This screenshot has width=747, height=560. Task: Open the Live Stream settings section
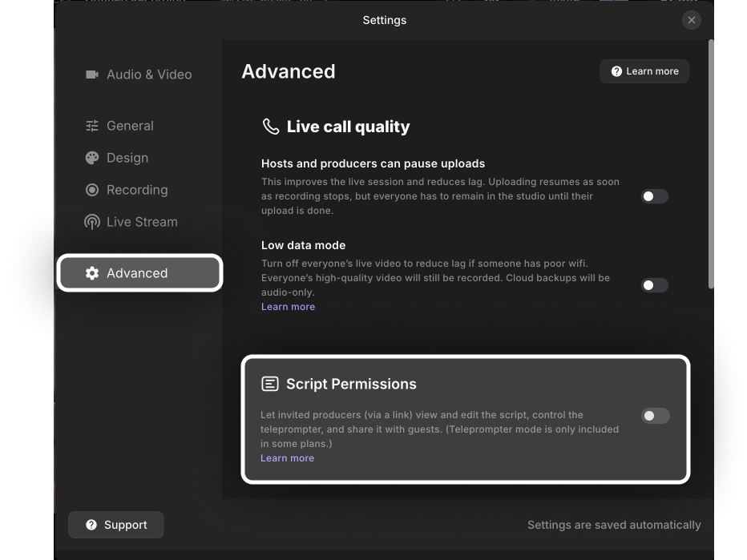click(141, 222)
